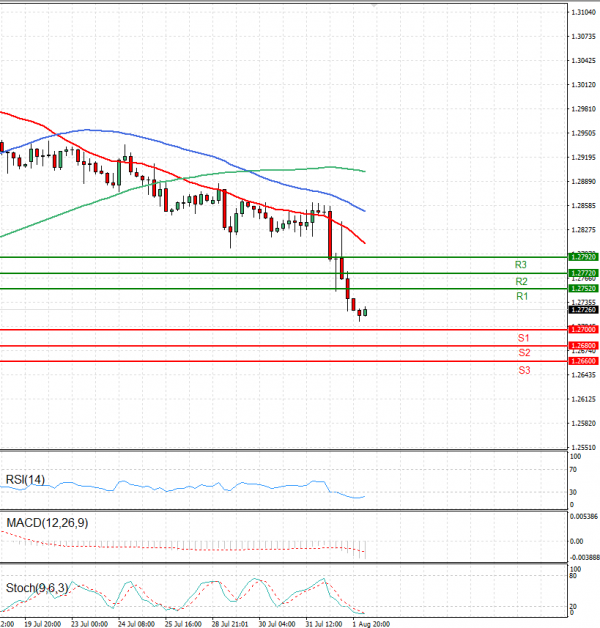Click the 1.27520 green price tag
Viewport: 600px width, 628px height.
pyautogui.click(x=583, y=288)
